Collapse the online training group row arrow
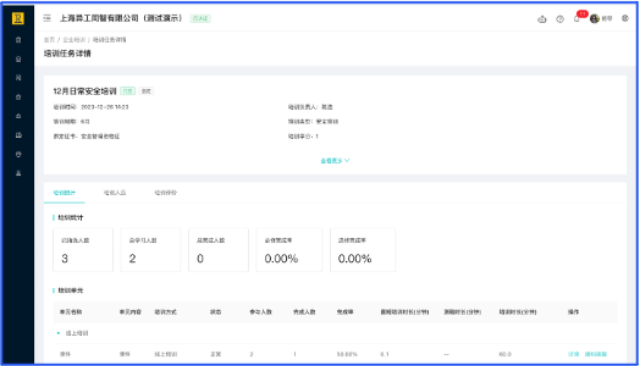 [58, 333]
